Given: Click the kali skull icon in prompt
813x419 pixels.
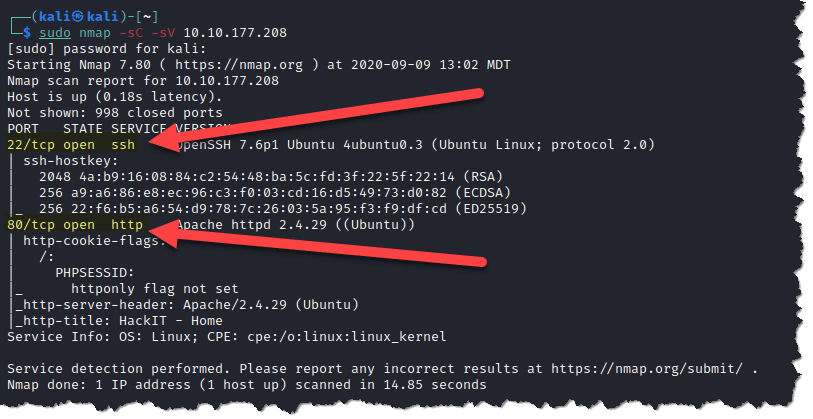Looking at the screenshot, I should [78, 17].
